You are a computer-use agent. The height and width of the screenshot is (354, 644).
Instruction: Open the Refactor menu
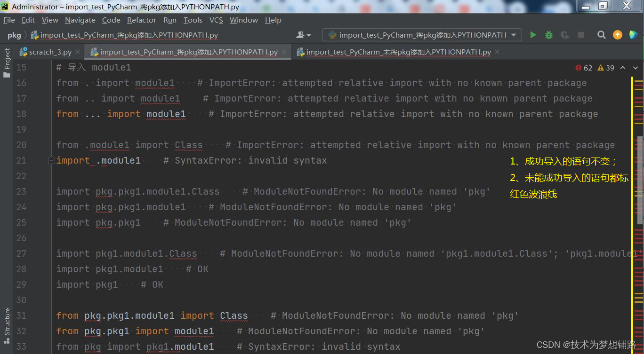(141, 20)
